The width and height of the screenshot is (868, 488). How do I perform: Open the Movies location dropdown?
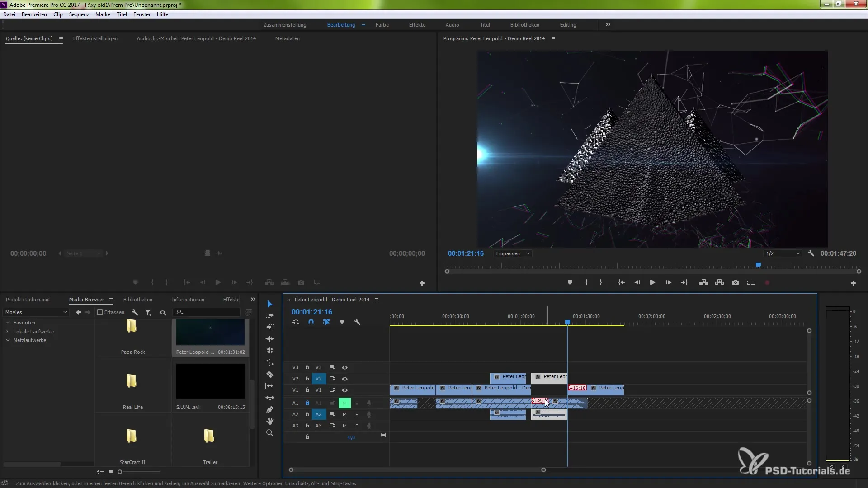36,312
